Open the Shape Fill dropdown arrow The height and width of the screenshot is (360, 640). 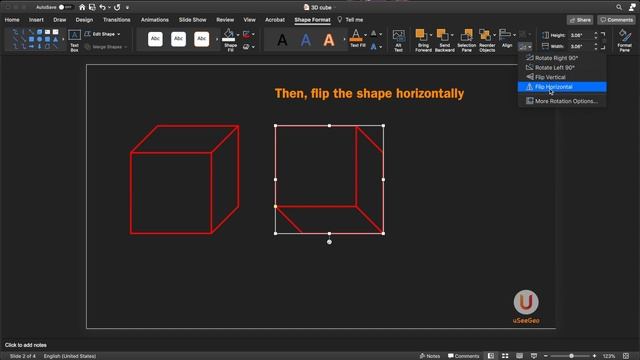click(238, 35)
